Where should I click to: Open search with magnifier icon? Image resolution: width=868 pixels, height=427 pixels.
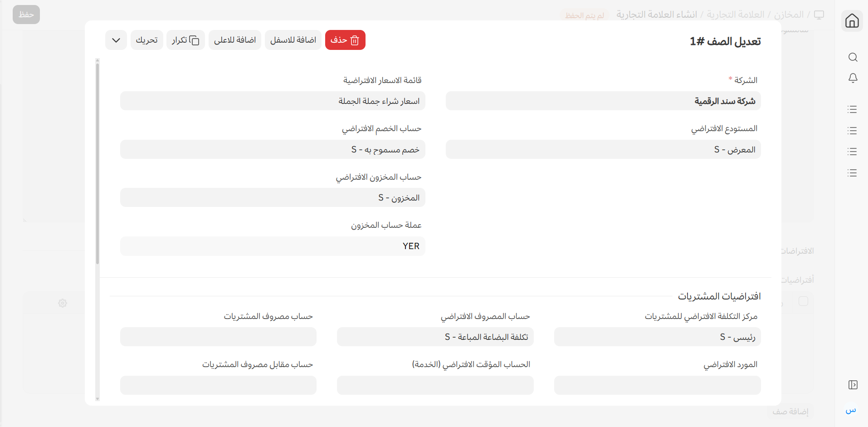[x=853, y=57]
